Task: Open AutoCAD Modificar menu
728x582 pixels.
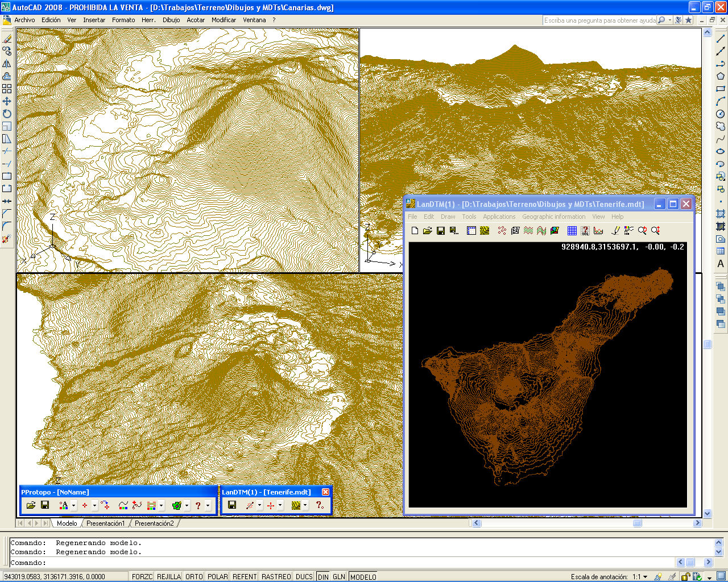Action: tap(224, 20)
